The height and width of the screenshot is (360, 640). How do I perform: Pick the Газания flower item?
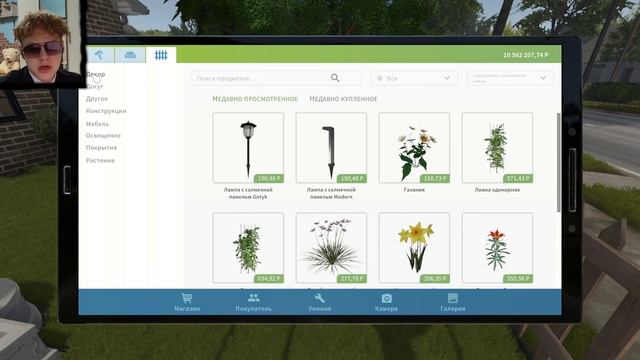pyautogui.click(x=414, y=148)
